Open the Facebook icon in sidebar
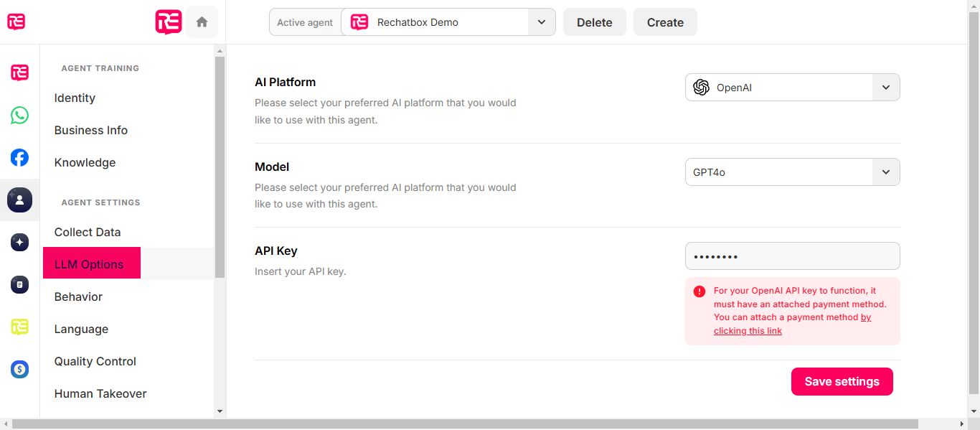Screen dimensions: 980x430 (19, 157)
